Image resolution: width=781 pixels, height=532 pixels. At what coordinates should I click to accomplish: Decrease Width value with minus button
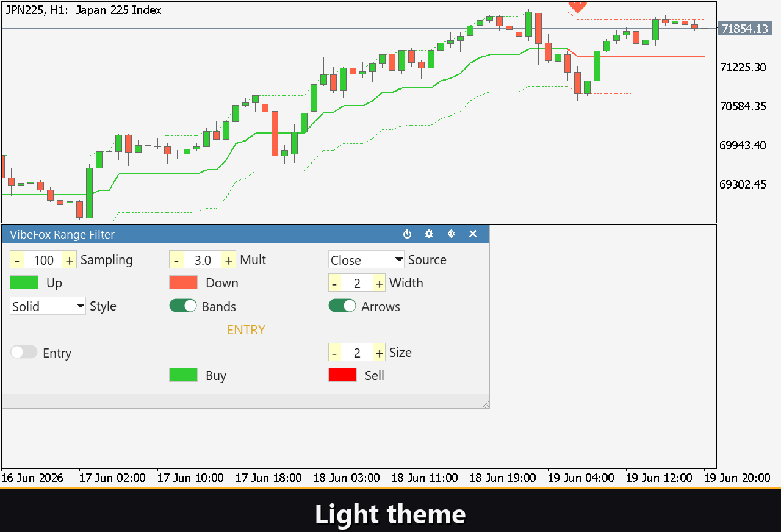pyautogui.click(x=335, y=283)
